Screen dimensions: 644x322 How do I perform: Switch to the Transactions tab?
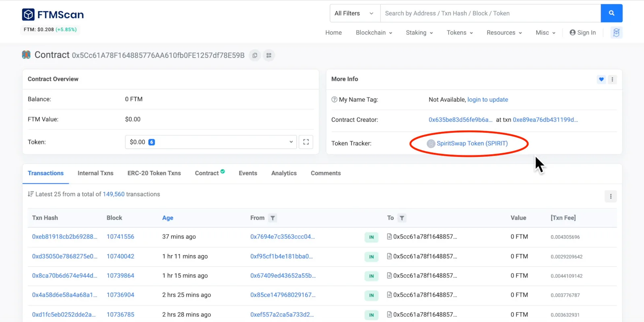pyautogui.click(x=45, y=173)
